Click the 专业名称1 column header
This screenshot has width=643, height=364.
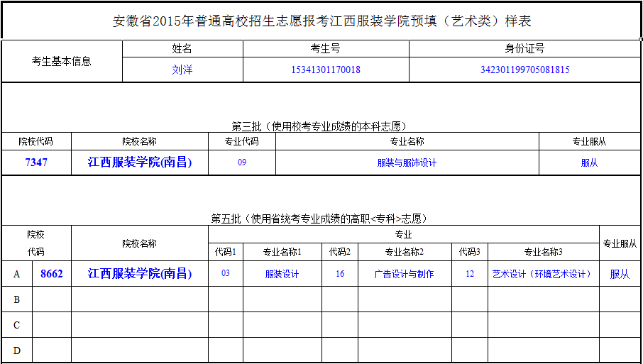282,252
